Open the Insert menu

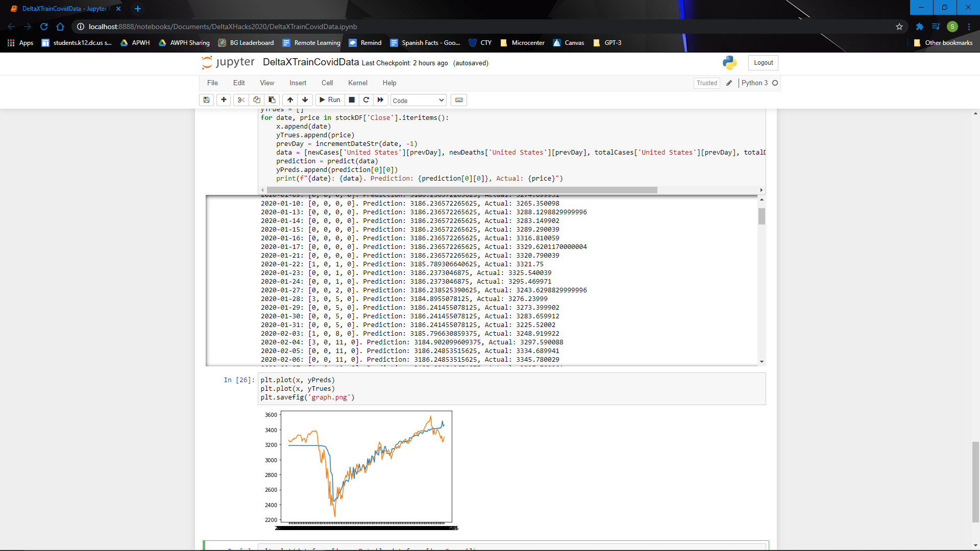[x=298, y=83]
